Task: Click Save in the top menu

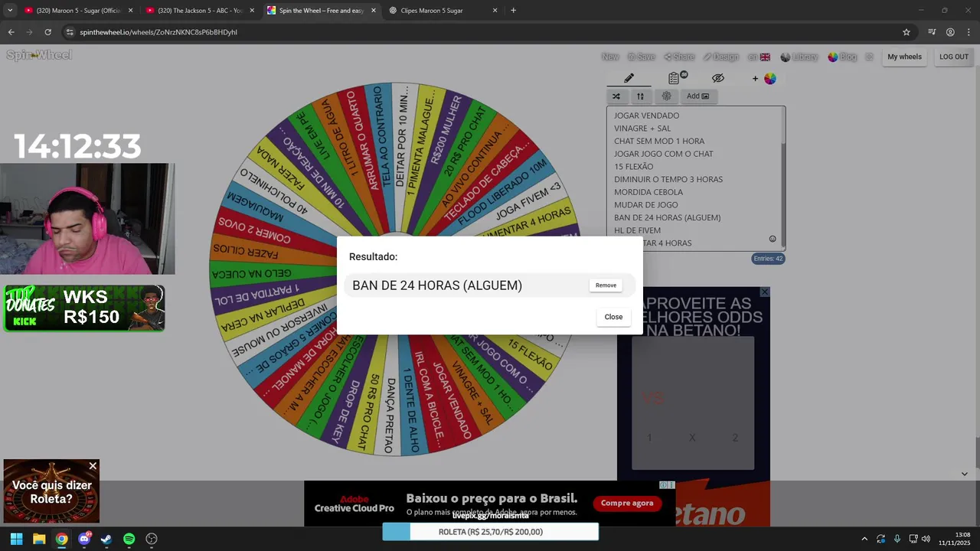Action: pos(642,57)
